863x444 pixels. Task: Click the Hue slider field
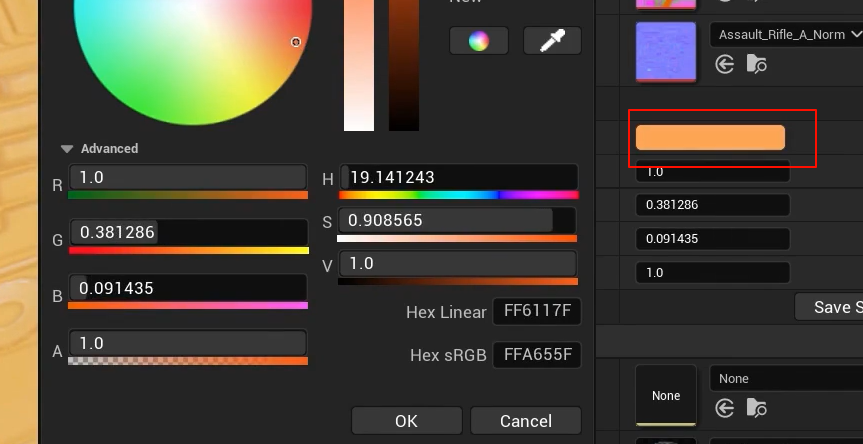click(x=459, y=178)
